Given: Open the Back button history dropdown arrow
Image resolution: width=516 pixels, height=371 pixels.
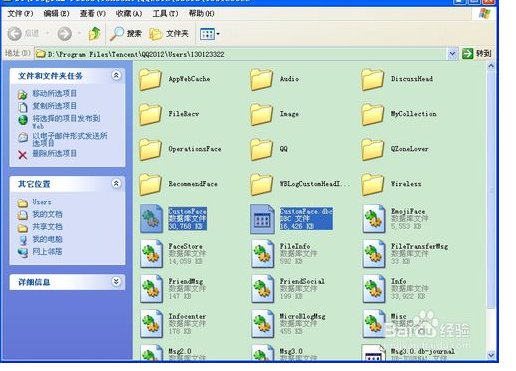Looking at the screenshot, I should (x=47, y=34).
